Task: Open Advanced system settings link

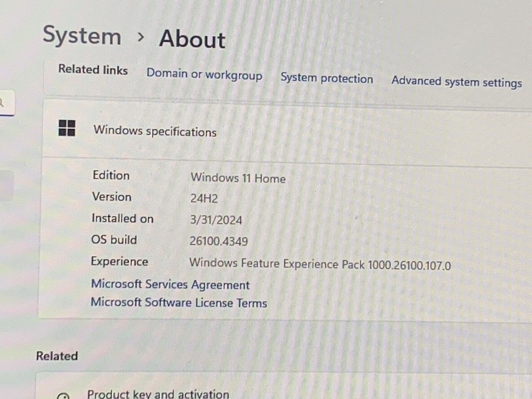Action: (x=457, y=82)
